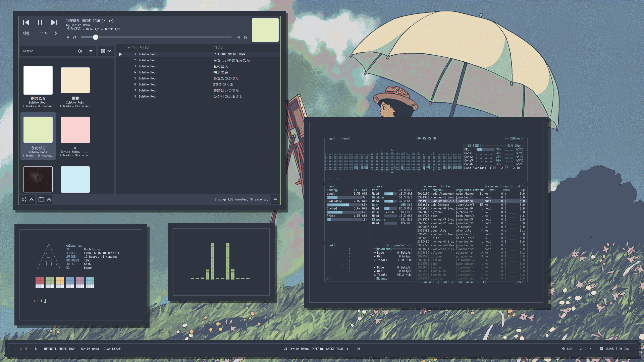Screen dimensions: 644x362
Task: Select the song 私の盗人 in the list
Action: [x=221, y=66]
